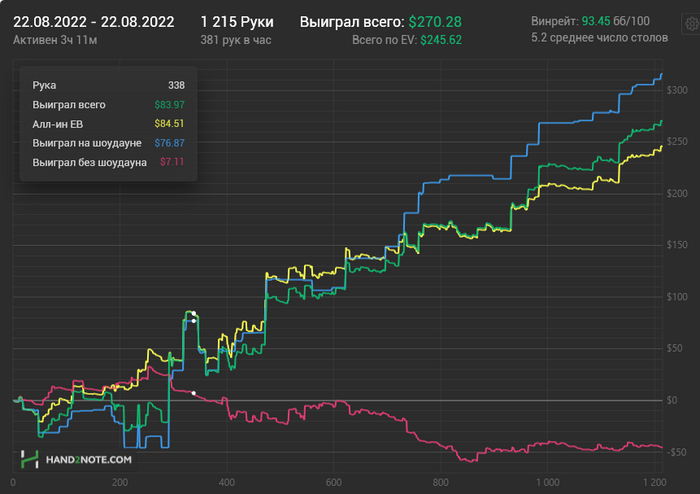
Task: Open the graph settings gear icon
Action: pos(692,23)
